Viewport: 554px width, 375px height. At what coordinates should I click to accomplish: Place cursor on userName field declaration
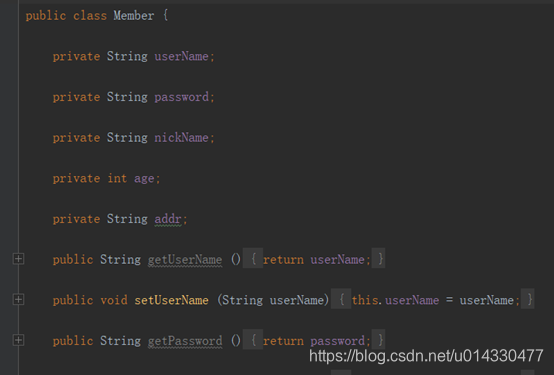point(181,57)
